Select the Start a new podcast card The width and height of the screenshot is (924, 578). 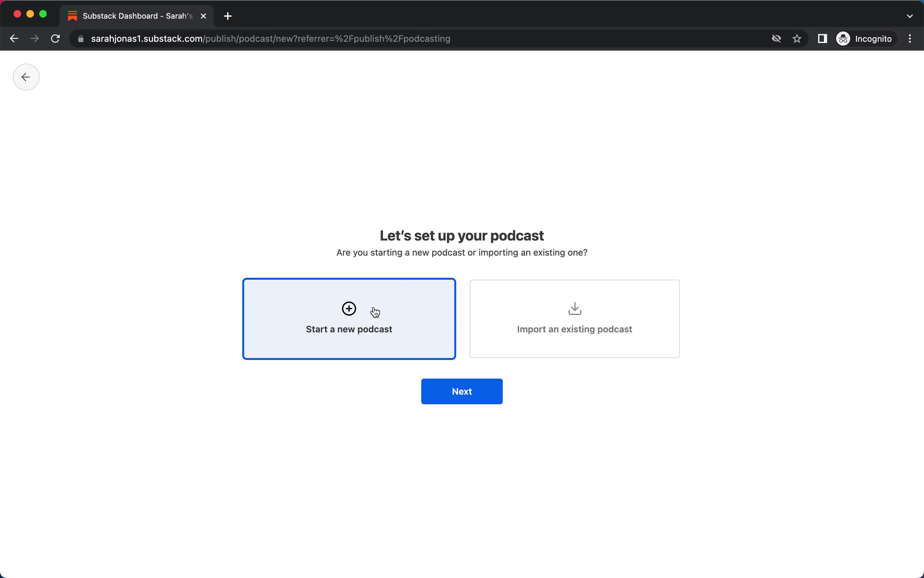349,319
